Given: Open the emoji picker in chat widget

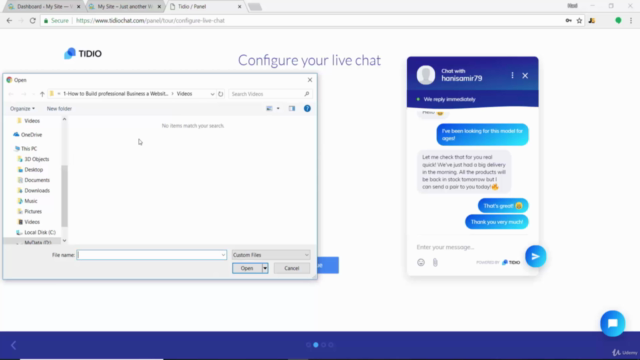Looking at the screenshot, I should click(x=421, y=262).
